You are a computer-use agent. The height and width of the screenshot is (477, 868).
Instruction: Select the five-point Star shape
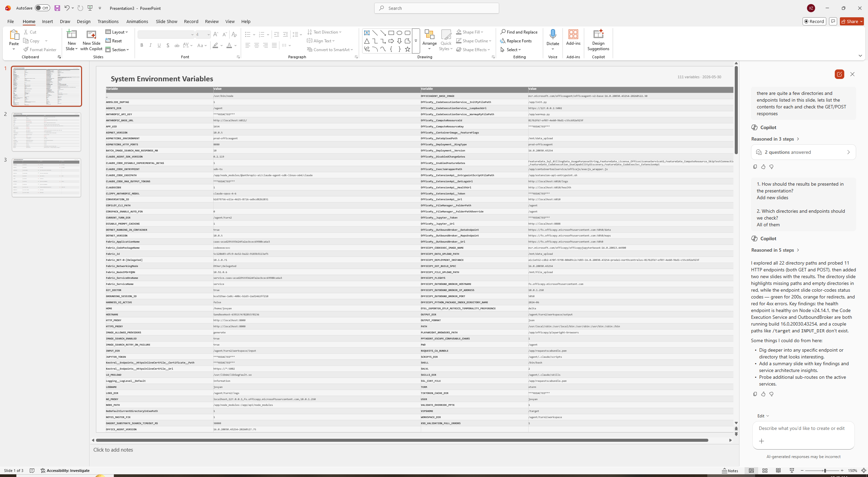408,49
